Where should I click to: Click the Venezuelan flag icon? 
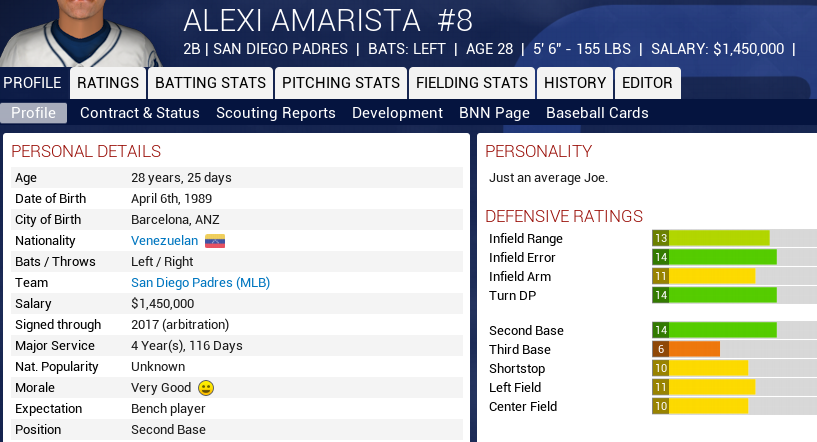(215, 241)
